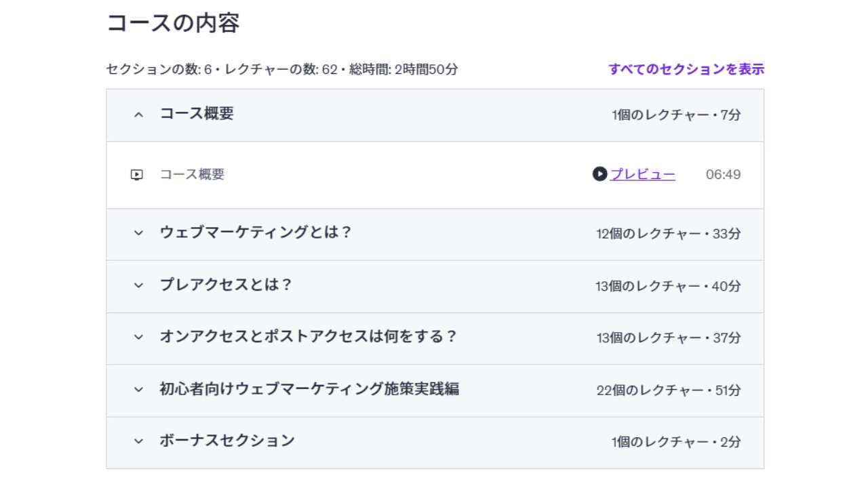Click the プレアクセスとは？ section title

(226, 285)
